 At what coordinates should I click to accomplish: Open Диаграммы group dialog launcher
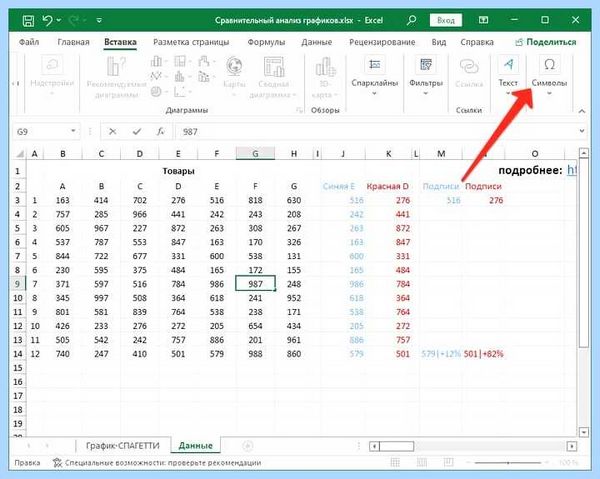(299, 110)
